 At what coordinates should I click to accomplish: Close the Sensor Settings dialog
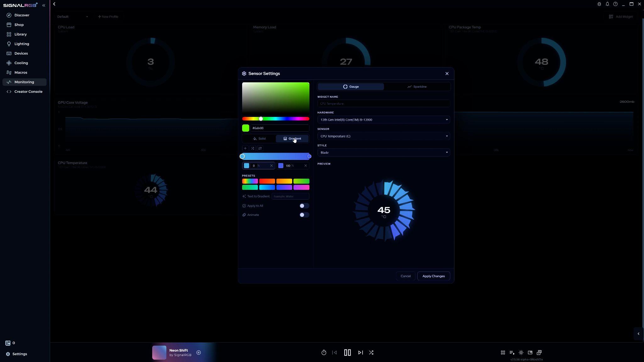[x=447, y=74]
